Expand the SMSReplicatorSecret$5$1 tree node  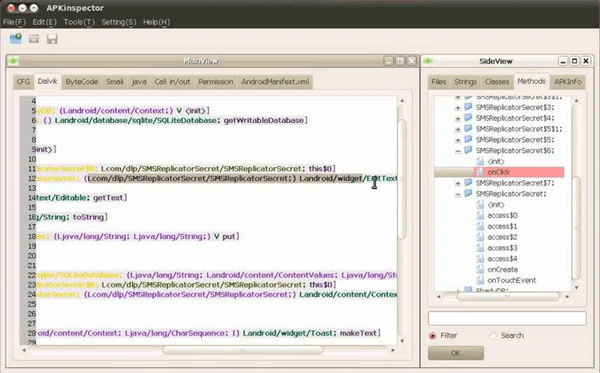458,130
